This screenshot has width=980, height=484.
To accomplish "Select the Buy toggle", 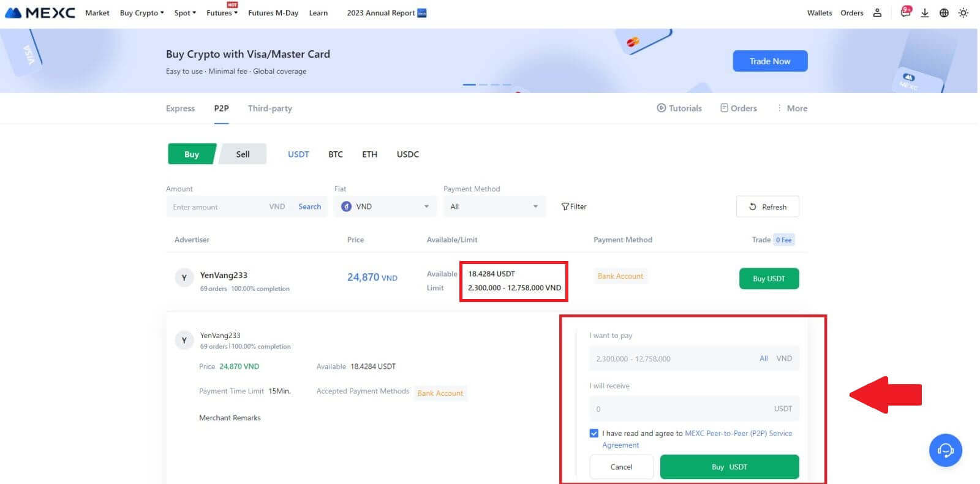I will (x=192, y=154).
